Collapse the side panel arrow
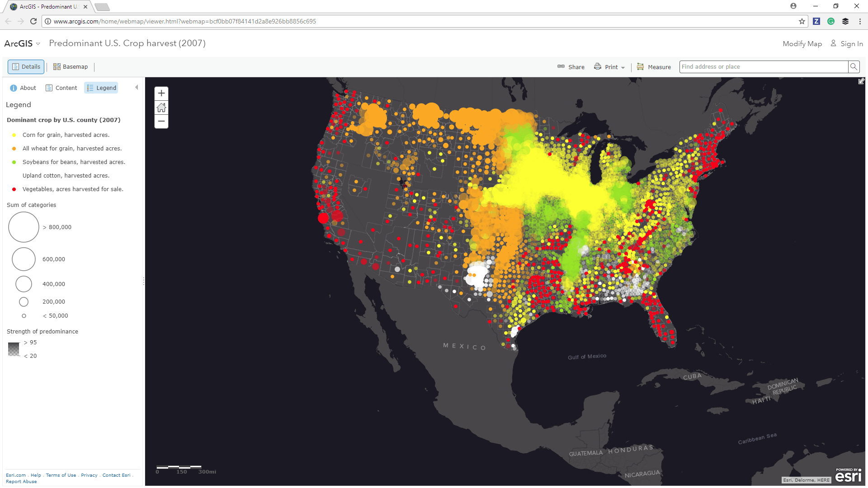The height and width of the screenshot is (488, 868). tap(137, 88)
